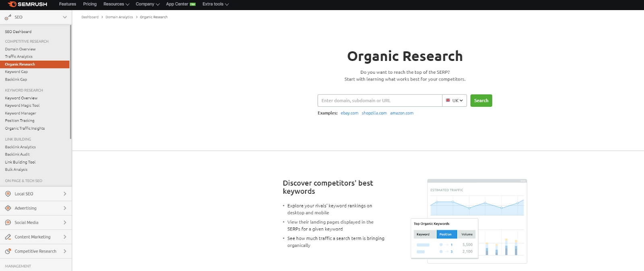The height and width of the screenshot is (271, 644).
Task: Click the App Center new badge
Action: click(193, 4)
